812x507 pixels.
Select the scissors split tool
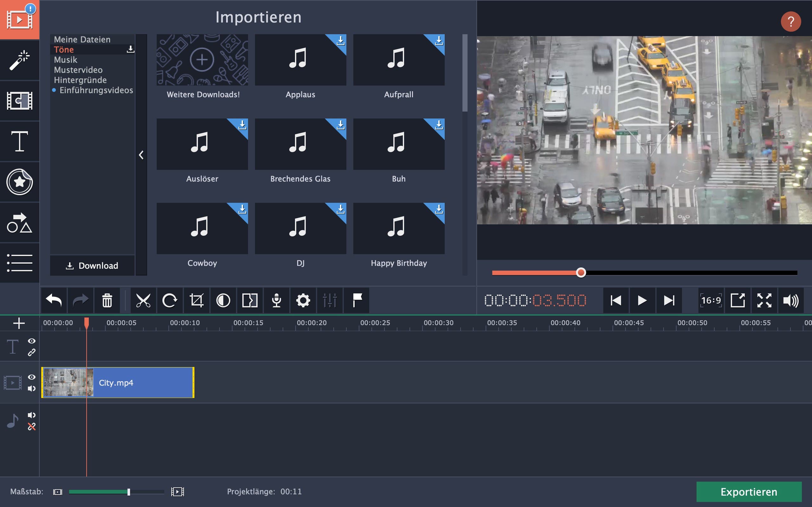click(x=143, y=300)
